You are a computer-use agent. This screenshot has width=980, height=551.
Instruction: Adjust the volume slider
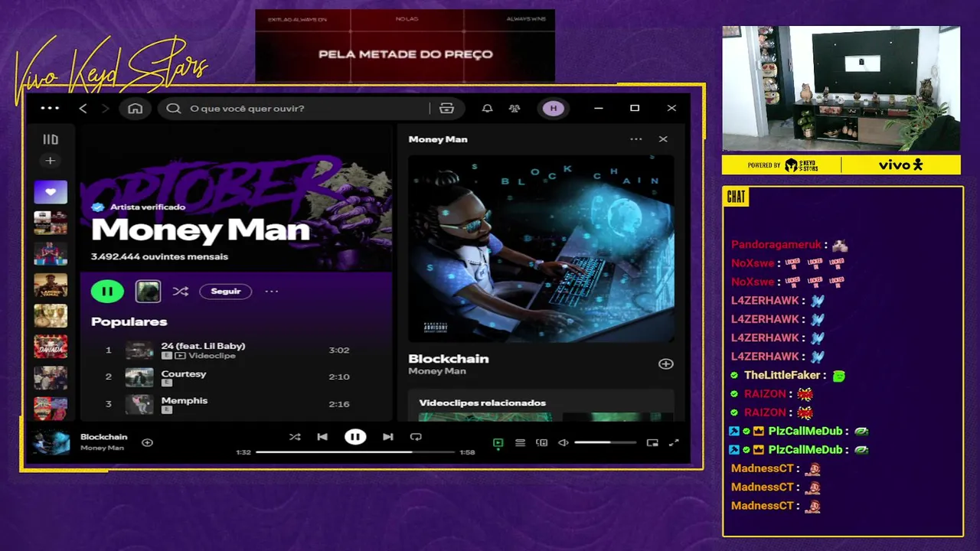605,442
